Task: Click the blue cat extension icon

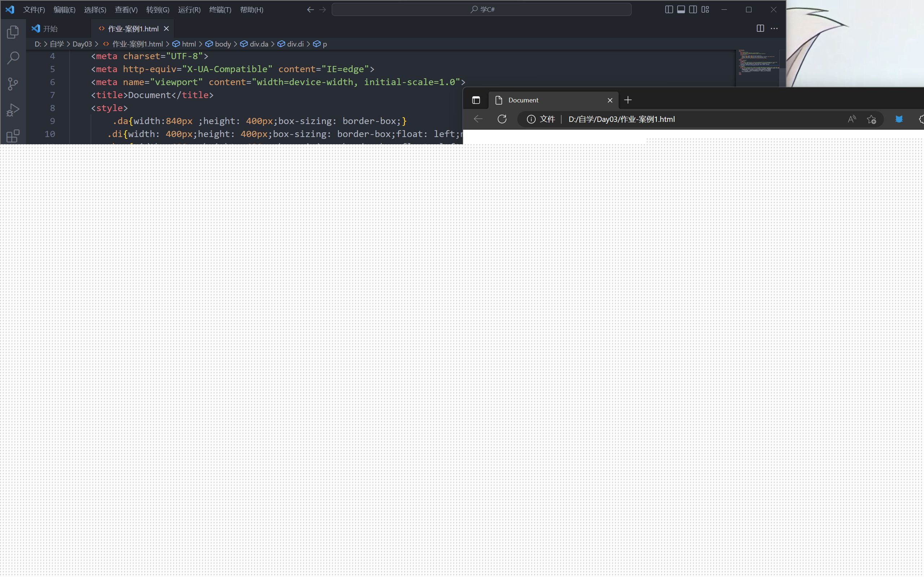Action: (899, 119)
